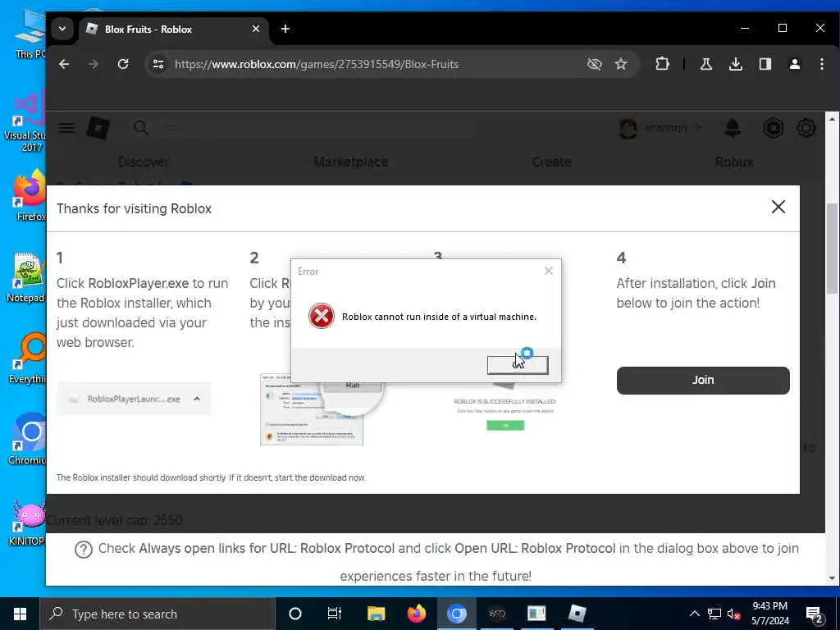This screenshot has width=840, height=630.
Task: Click the Chromium taskbar icon
Action: [456, 614]
